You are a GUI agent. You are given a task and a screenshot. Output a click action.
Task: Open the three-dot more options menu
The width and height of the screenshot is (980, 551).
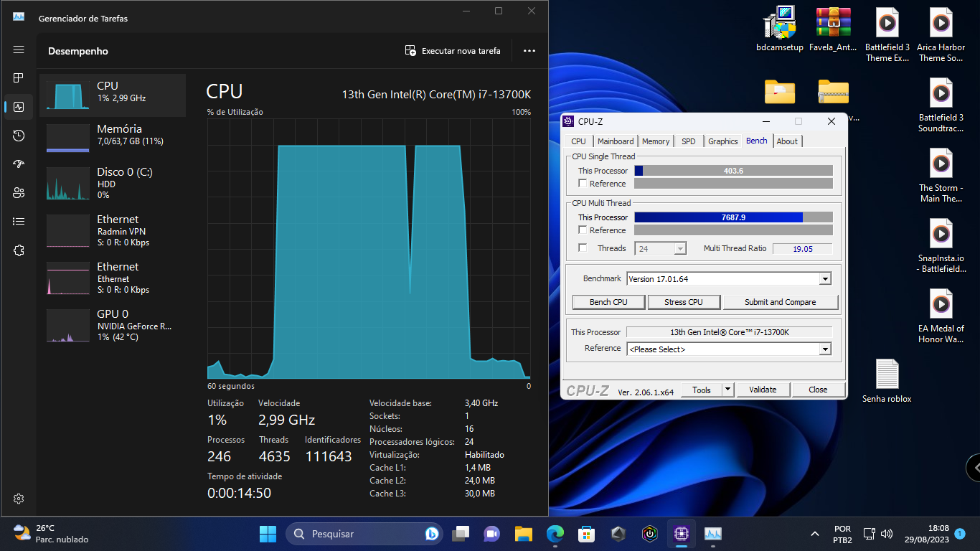click(529, 51)
